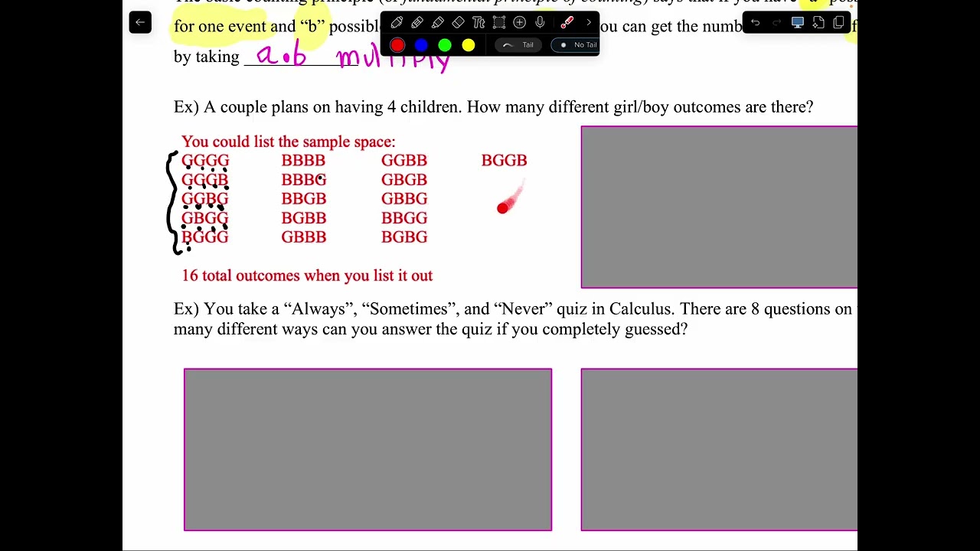Choose the red color swatch
The image size is (980, 551).
[x=397, y=45]
